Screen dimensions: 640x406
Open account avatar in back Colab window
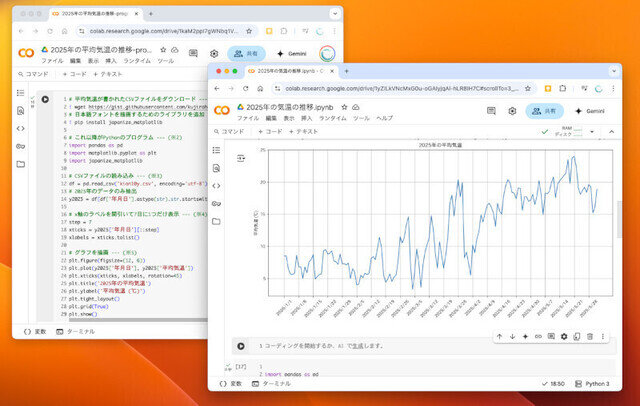click(x=327, y=53)
